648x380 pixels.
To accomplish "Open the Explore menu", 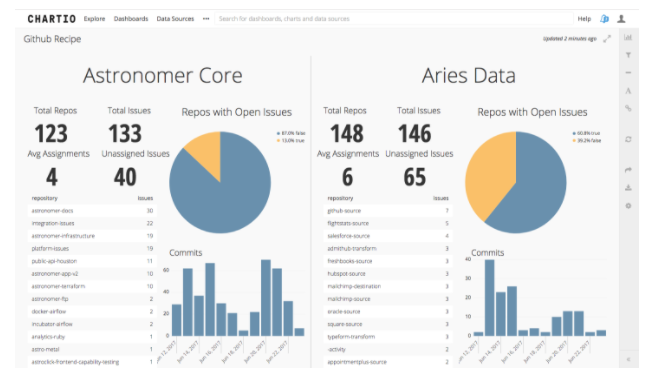I will click(94, 19).
